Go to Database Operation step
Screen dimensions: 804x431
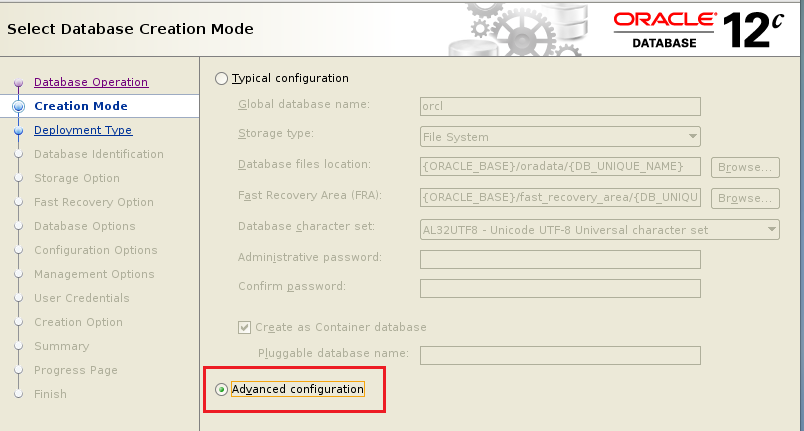[91, 82]
